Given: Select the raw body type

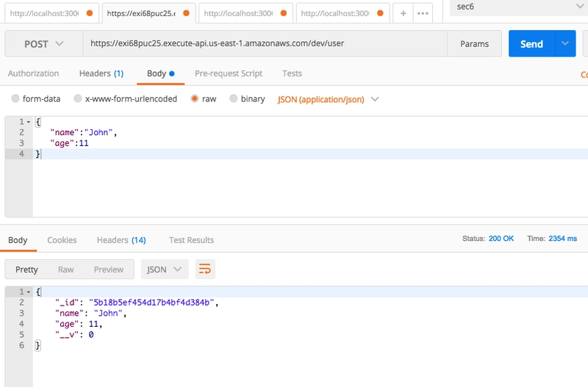Looking at the screenshot, I should click(194, 98).
